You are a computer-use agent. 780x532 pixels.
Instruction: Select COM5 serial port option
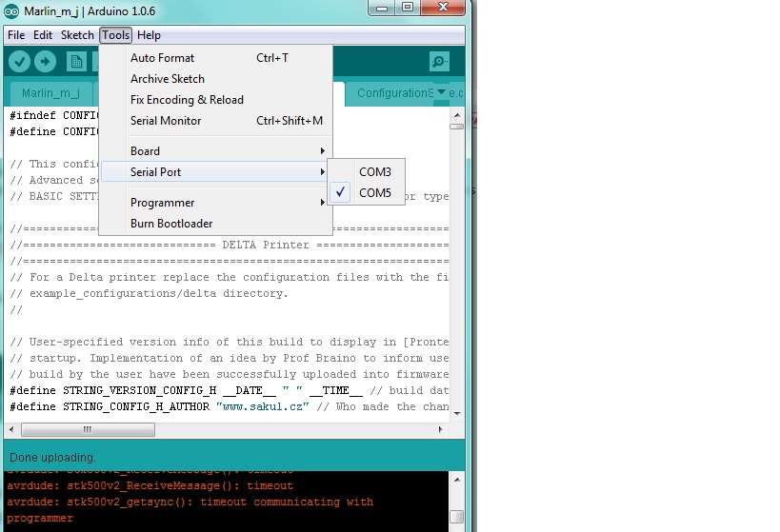[x=374, y=193]
